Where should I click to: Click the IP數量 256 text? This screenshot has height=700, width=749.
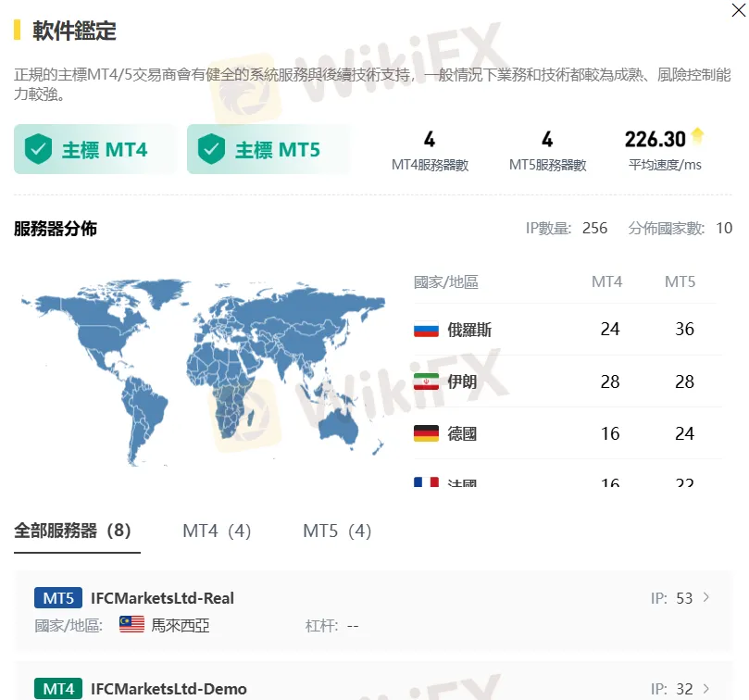(x=567, y=229)
